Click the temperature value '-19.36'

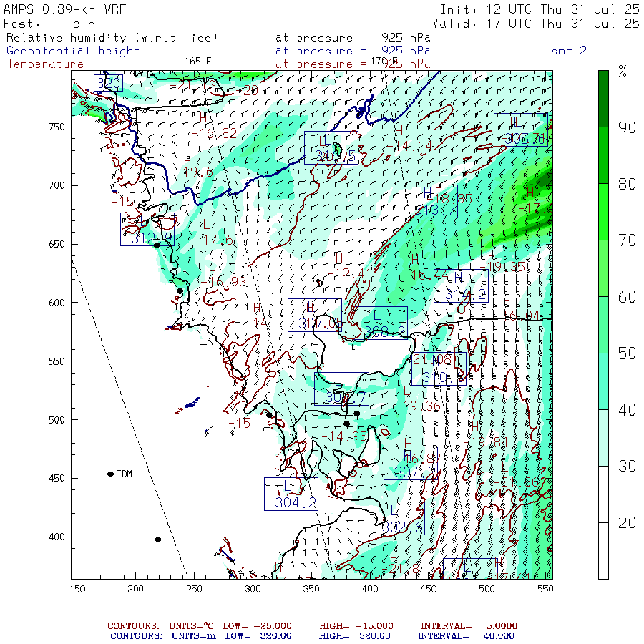pyautogui.click(x=418, y=406)
